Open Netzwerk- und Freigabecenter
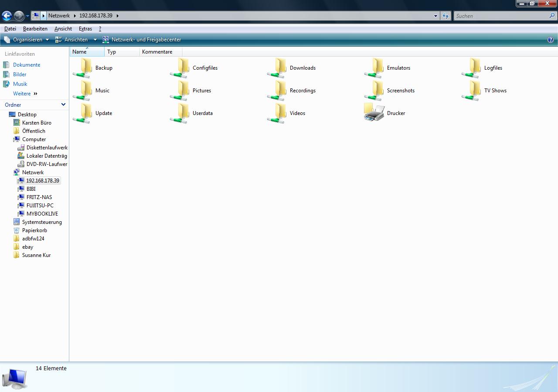Viewport: 558px width, 392px height. click(146, 40)
